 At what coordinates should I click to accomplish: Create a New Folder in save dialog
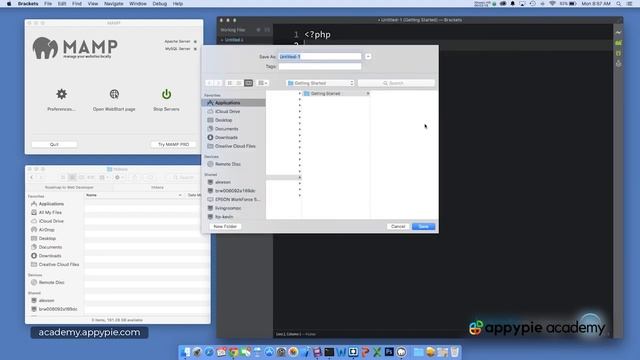(225, 227)
